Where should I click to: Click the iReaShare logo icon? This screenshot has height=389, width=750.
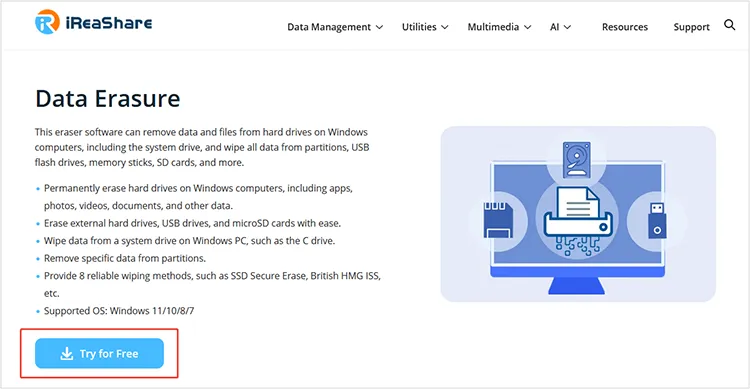tap(47, 22)
